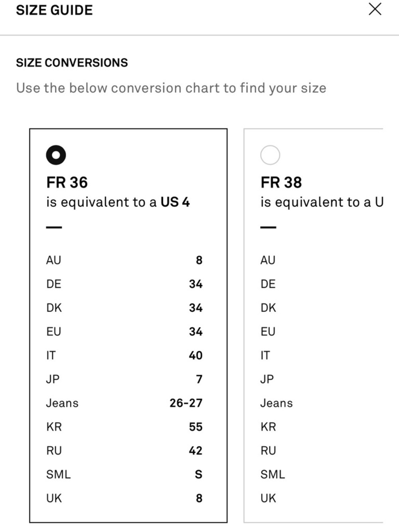The width and height of the screenshot is (399, 532).
Task: Click the SML label in FR 38 card
Action: pyautogui.click(x=273, y=475)
